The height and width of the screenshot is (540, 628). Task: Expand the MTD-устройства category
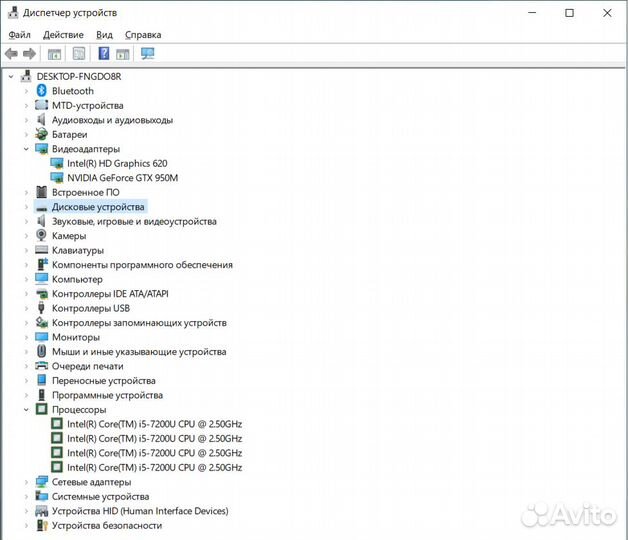point(26,105)
